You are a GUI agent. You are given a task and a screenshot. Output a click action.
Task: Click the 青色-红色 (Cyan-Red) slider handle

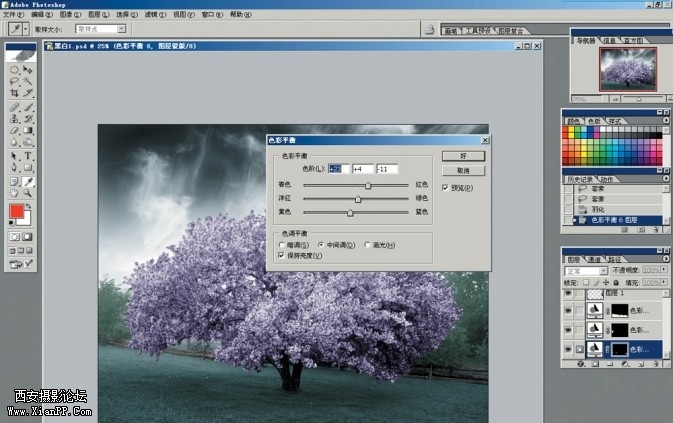[x=368, y=186]
